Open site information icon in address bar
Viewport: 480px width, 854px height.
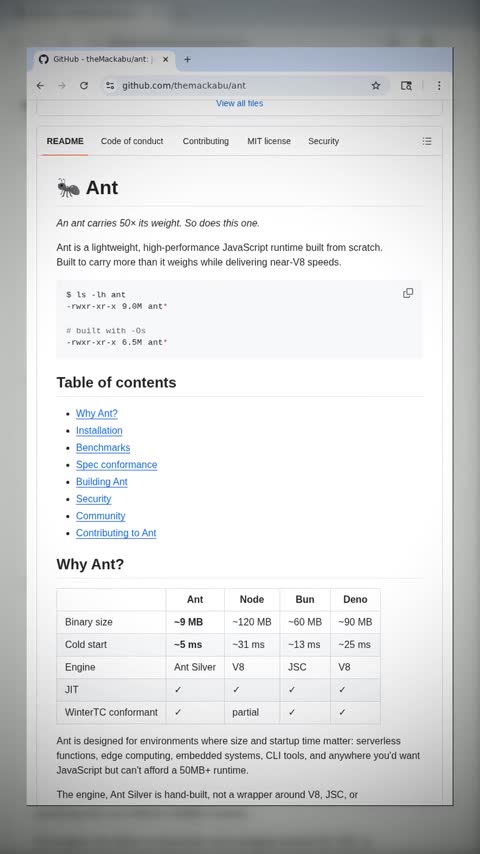click(110, 86)
